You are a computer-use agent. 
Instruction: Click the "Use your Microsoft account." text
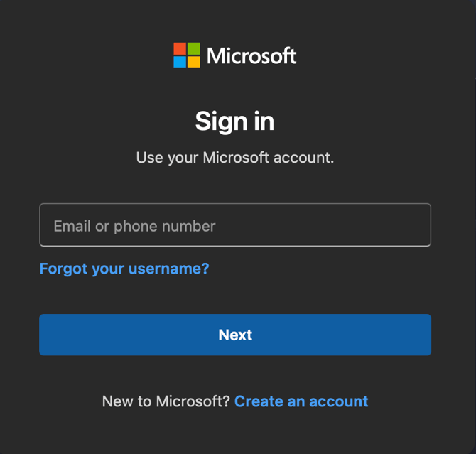click(235, 157)
